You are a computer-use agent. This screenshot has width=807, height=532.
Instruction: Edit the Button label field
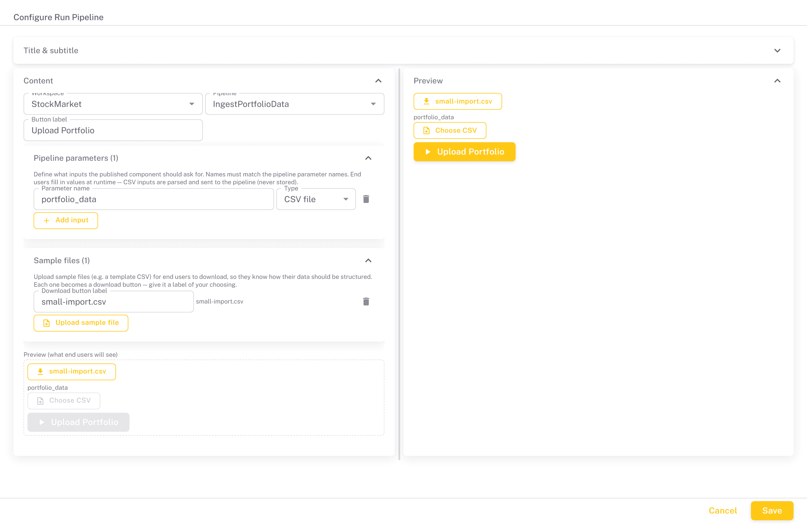(113, 130)
